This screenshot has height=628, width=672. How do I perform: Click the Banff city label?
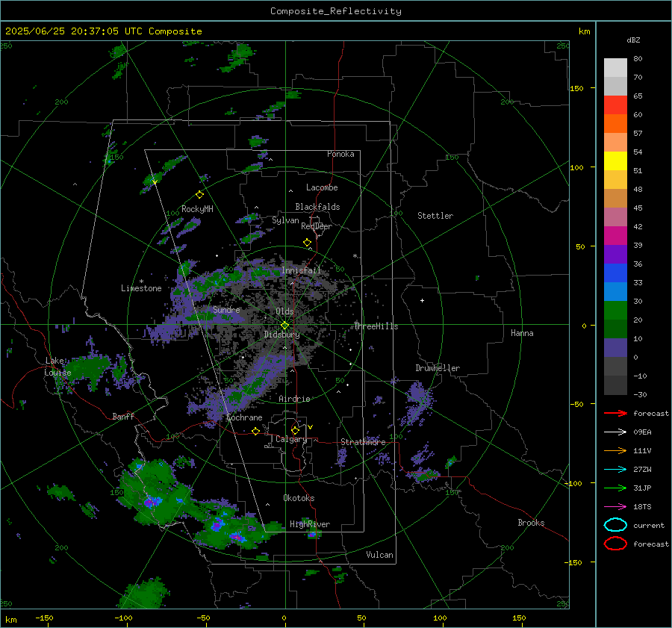pos(123,417)
